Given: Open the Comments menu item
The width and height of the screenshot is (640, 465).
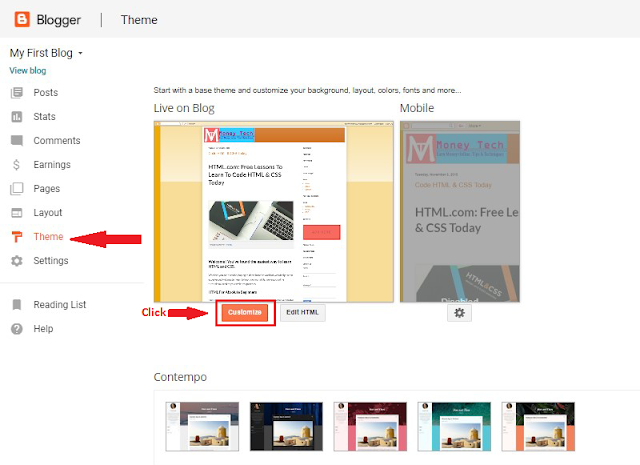Looking at the screenshot, I should (57, 141).
